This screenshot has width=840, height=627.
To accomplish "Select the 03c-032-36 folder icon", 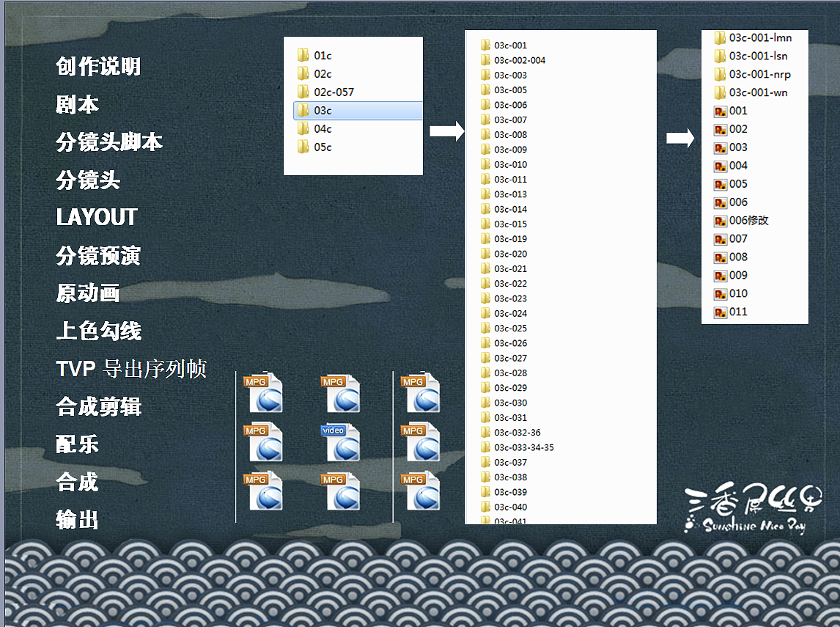I will (485, 433).
